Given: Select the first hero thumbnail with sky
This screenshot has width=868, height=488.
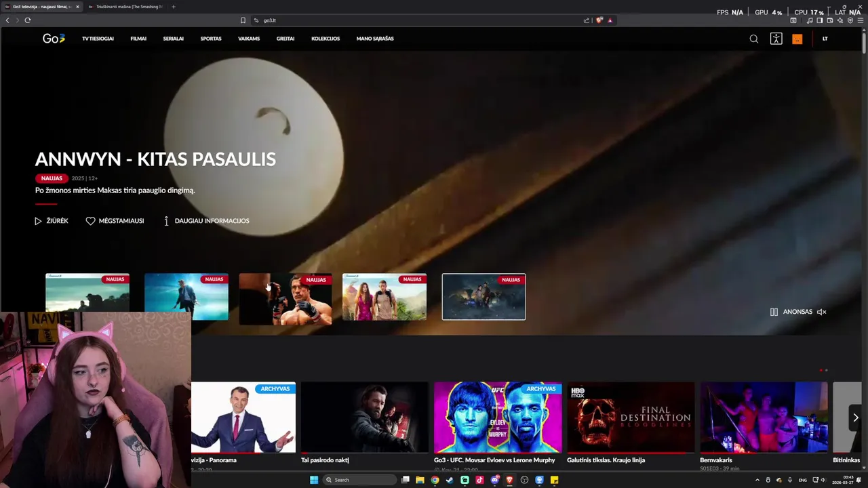Looking at the screenshot, I should (87, 293).
